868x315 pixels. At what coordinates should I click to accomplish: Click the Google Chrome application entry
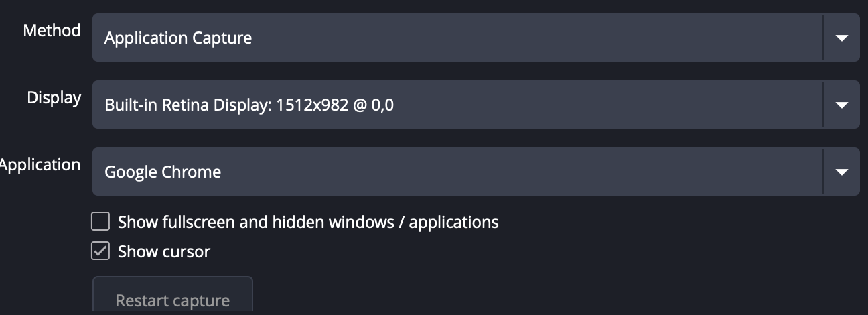(x=163, y=172)
